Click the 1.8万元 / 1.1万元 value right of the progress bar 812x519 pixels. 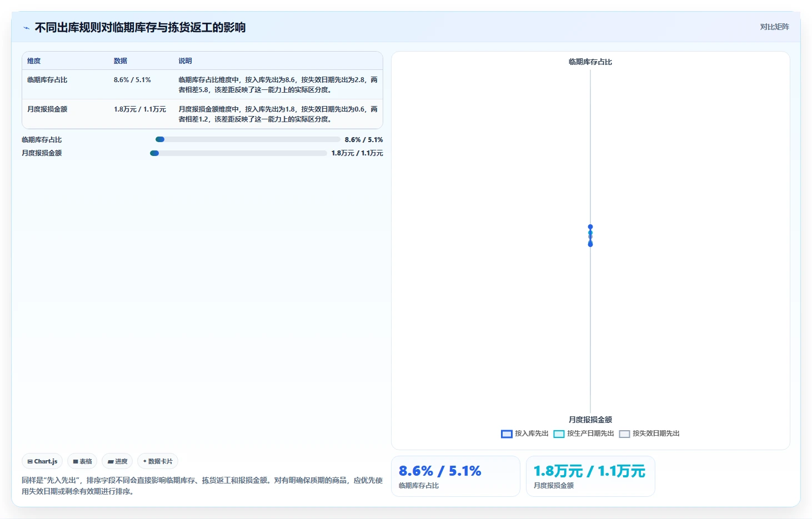coord(357,153)
